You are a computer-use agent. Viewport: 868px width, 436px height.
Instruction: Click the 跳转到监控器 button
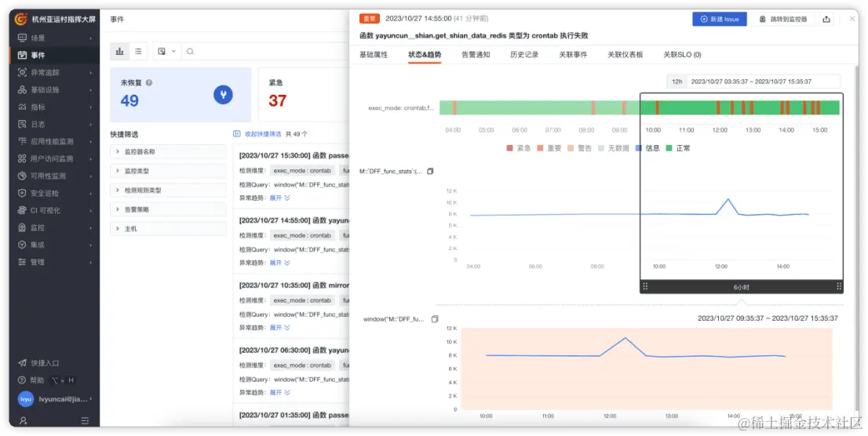[782, 19]
